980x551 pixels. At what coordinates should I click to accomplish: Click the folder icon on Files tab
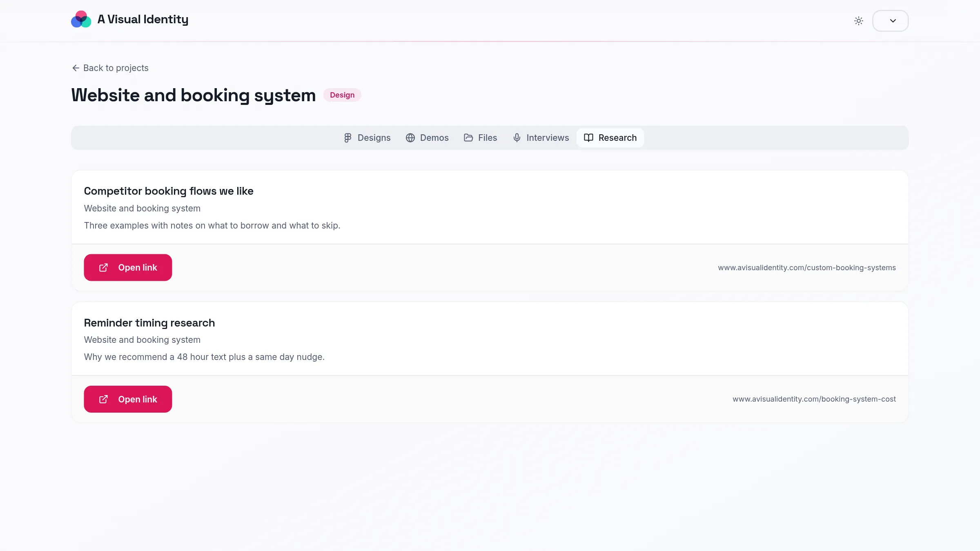468,138
